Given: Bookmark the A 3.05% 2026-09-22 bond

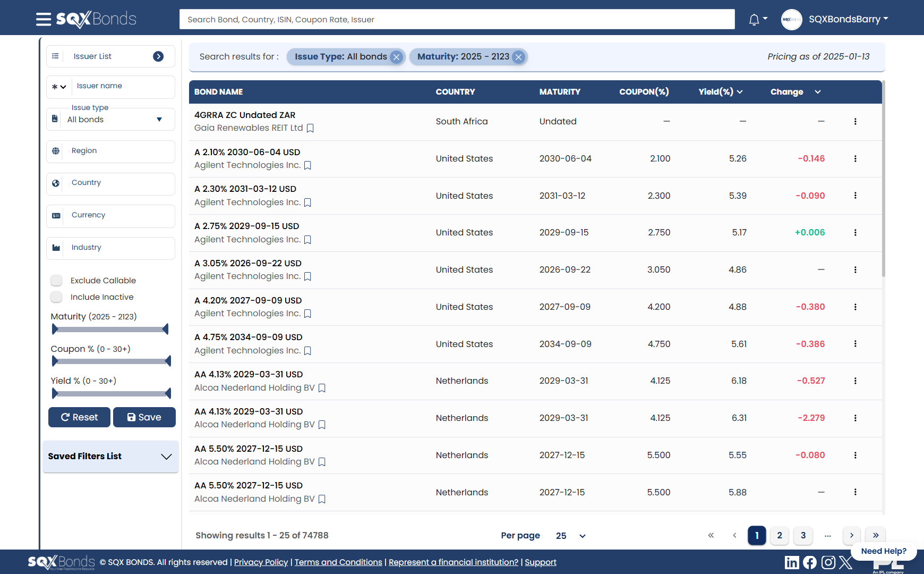Looking at the screenshot, I should click(x=307, y=276).
